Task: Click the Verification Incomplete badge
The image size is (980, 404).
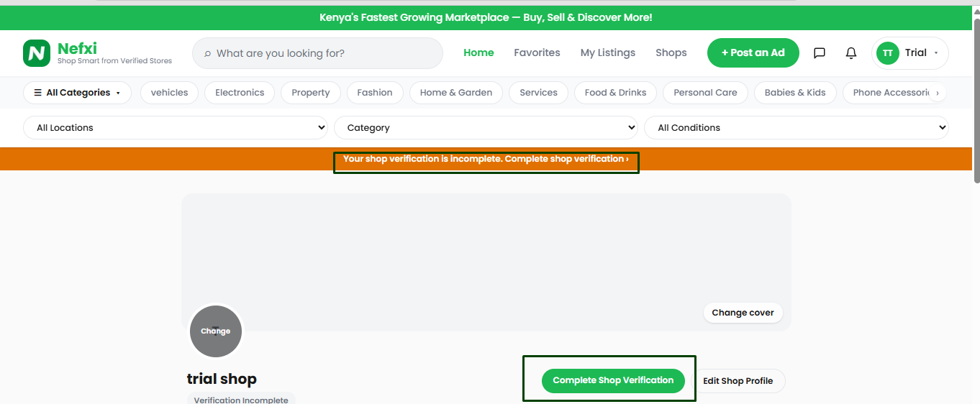Action: (241, 400)
